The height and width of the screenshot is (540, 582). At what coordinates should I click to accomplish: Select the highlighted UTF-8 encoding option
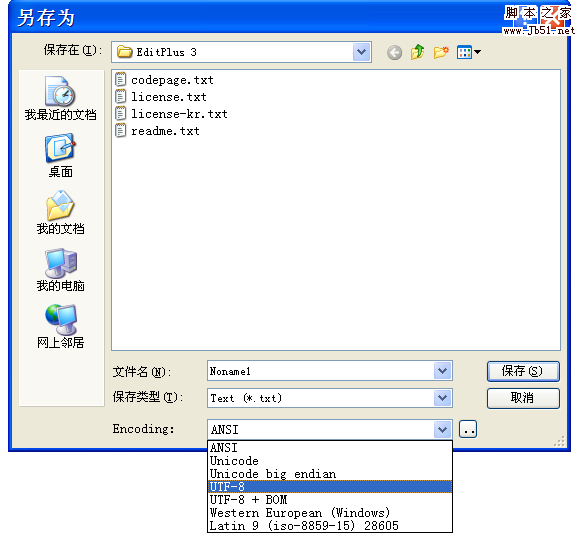[x=330, y=487]
